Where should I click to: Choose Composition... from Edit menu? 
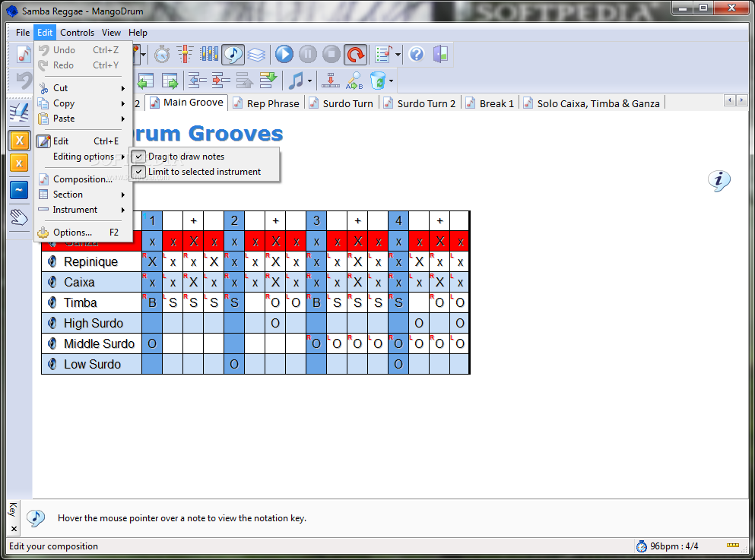(83, 179)
